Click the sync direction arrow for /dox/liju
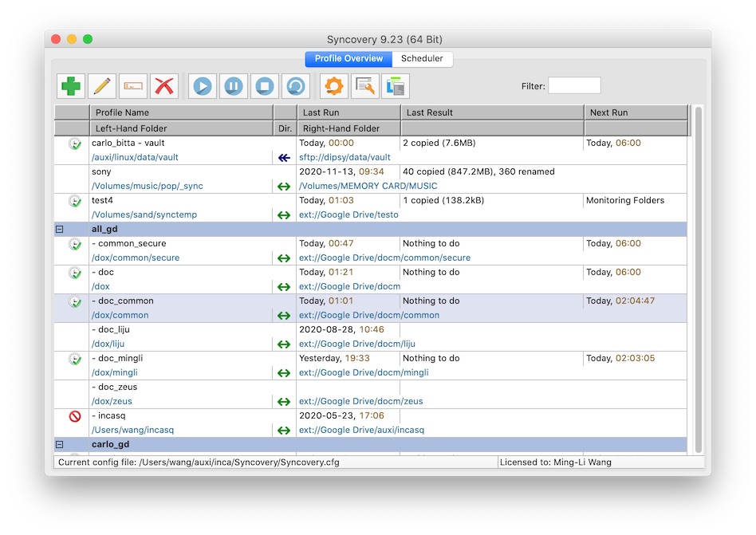The height and width of the screenshot is (535, 756). (284, 344)
